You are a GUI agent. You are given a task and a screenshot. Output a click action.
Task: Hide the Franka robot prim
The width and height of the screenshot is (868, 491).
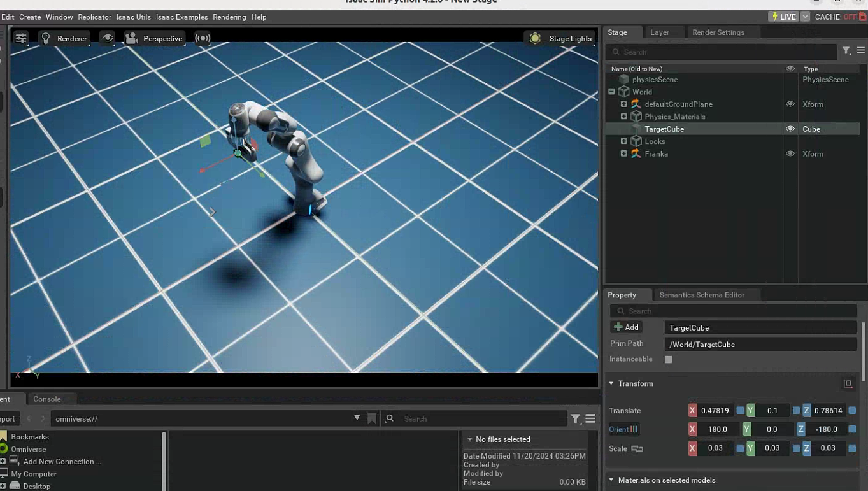(x=790, y=153)
